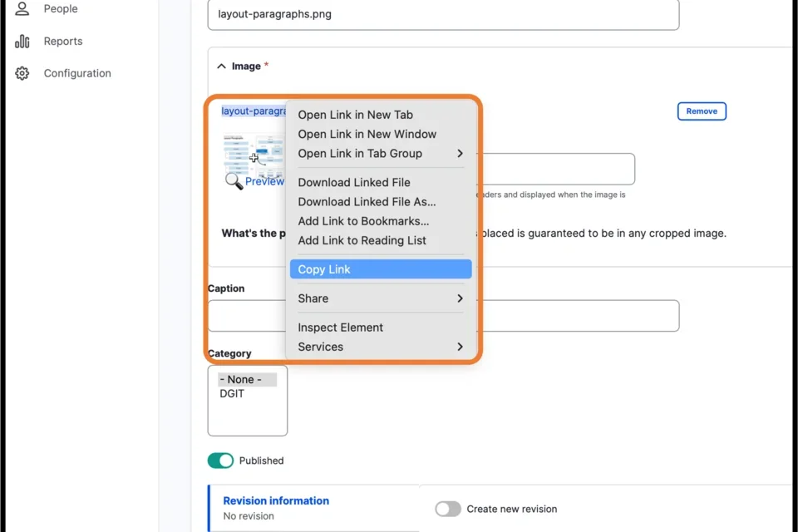Viewport: 798px width, 532px height.
Task: Choose Download Linked File As...
Action: (366, 201)
